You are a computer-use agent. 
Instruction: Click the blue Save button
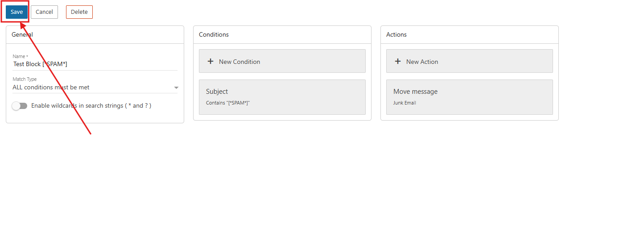17,12
